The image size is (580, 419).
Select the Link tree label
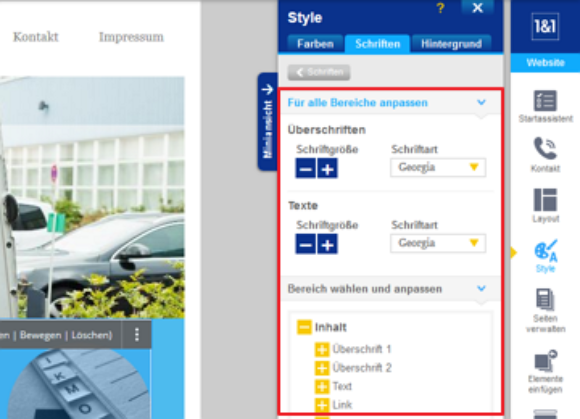(342, 405)
